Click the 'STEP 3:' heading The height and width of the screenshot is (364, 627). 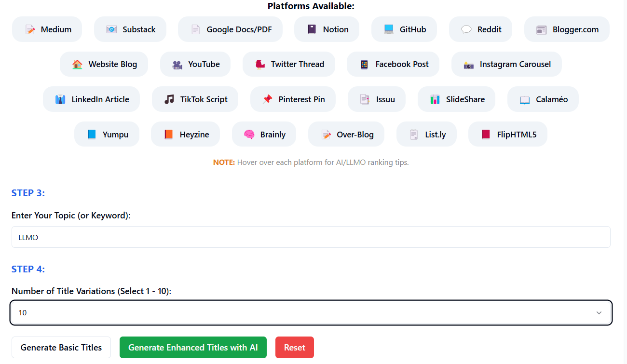28,193
